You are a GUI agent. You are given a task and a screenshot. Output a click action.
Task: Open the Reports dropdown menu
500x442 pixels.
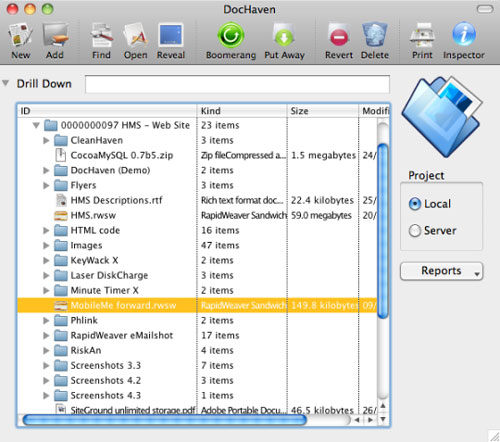pyautogui.click(x=441, y=271)
